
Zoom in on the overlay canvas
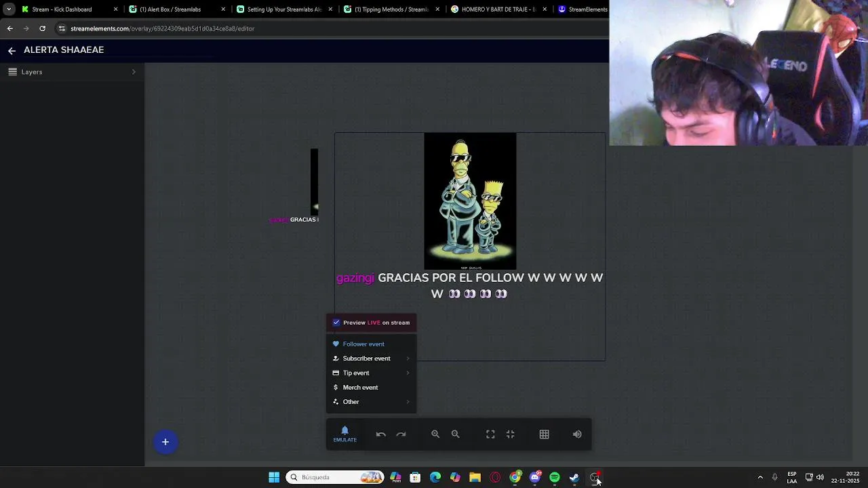click(x=435, y=434)
